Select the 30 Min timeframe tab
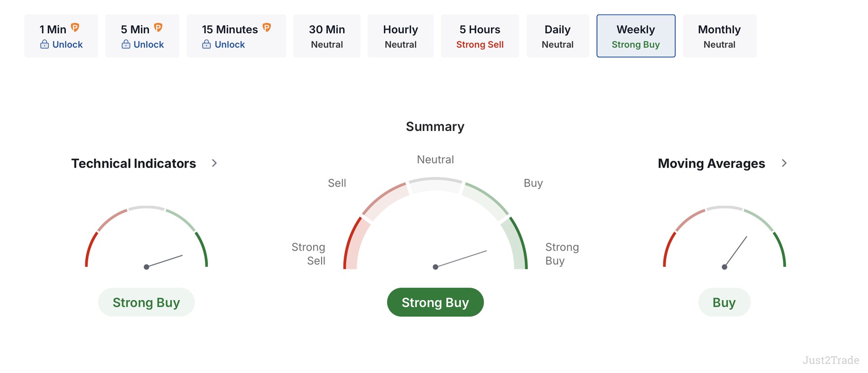Image resolution: width=868 pixels, height=373 pixels. tap(326, 36)
